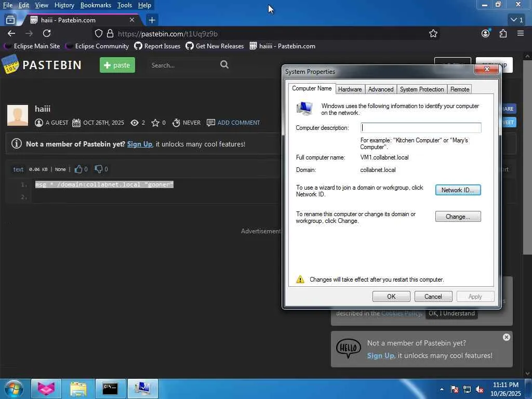Image resolution: width=532 pixels, height=399 pixels.
Task: Show hidden tray icons arrow
Action: tap(442, 389)
